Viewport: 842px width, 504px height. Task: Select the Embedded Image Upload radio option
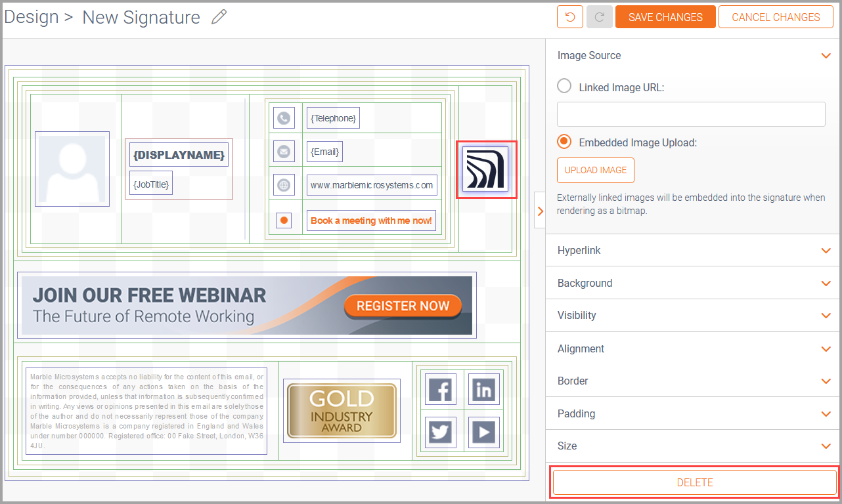[564, 142]
